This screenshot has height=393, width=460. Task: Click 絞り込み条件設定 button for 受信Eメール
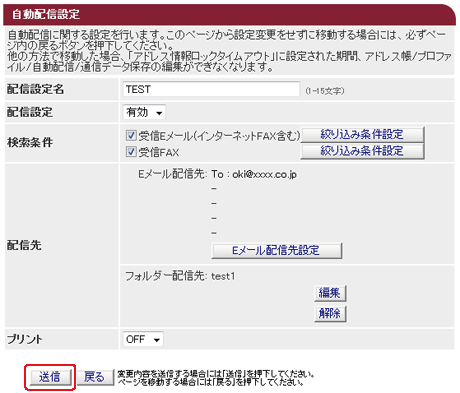tap(362, 134)
